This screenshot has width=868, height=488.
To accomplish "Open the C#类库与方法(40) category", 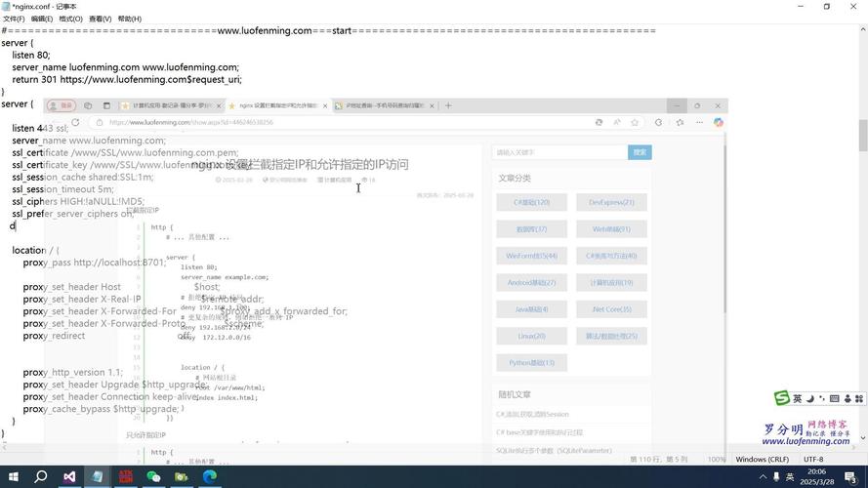I will (x=611, y=256).
